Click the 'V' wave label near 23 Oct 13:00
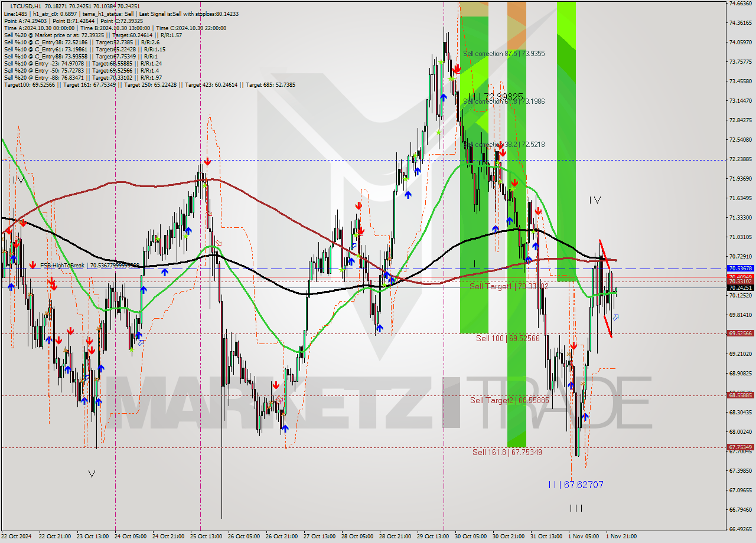The width and height of the screenshot is (756, 543). [92, 473]
